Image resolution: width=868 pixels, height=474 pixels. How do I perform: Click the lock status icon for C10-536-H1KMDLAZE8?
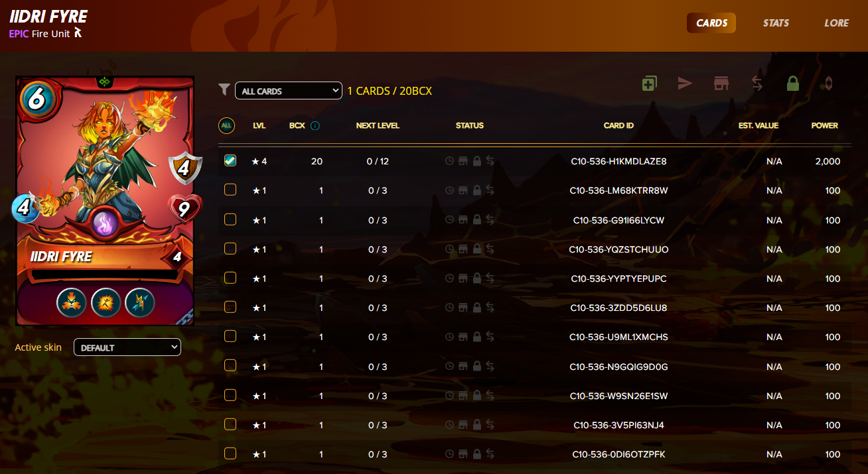pos(476,161)
